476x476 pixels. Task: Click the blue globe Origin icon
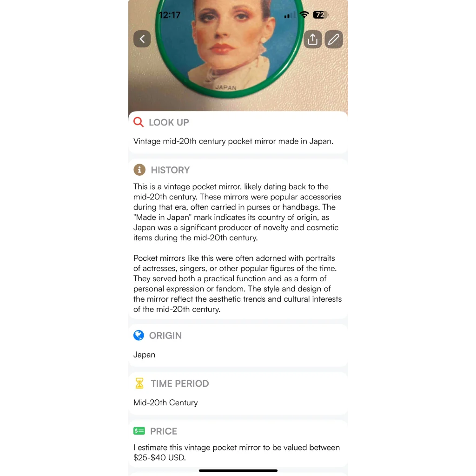click(139, 335)
